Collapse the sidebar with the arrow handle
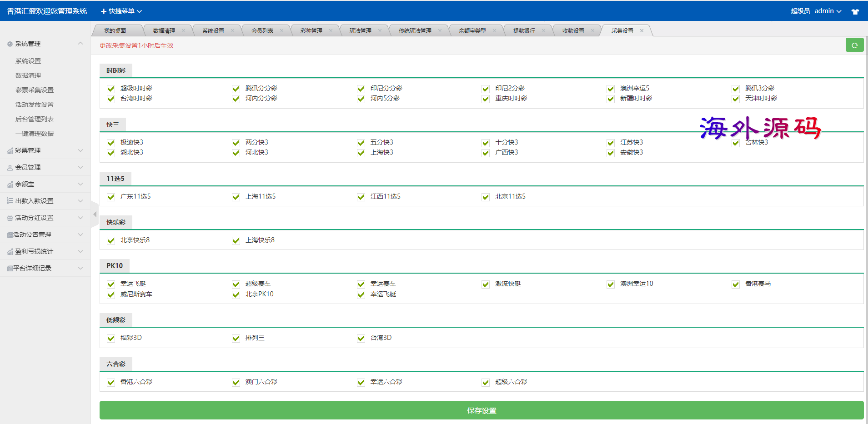868x424 pixels. click(x=95, y=214)
